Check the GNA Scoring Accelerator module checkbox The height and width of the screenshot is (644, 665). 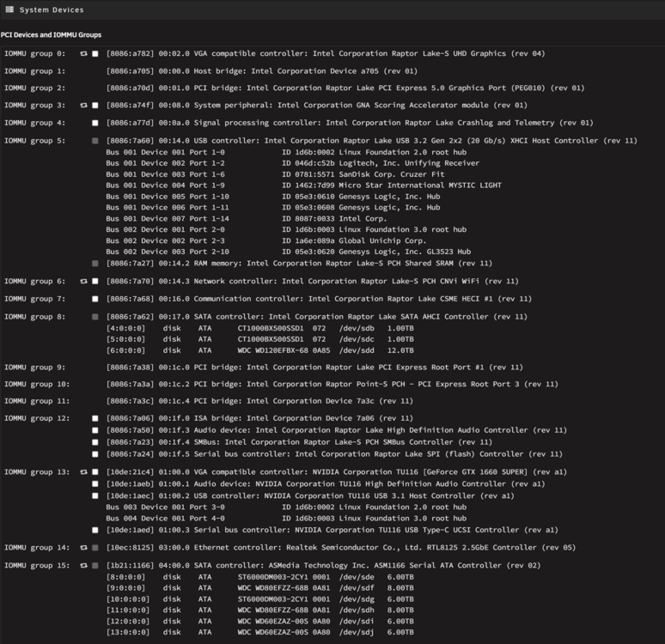click(x=95, y=106)
